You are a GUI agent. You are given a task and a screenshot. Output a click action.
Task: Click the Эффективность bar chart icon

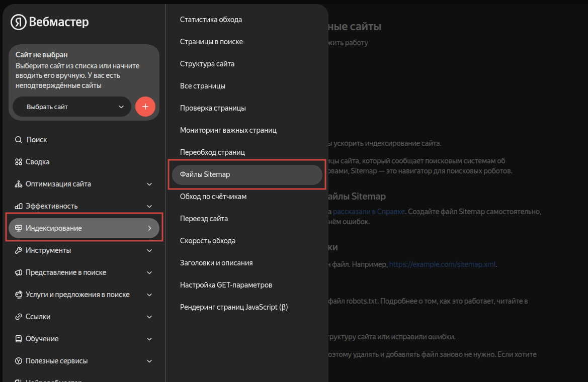[19, 206]
